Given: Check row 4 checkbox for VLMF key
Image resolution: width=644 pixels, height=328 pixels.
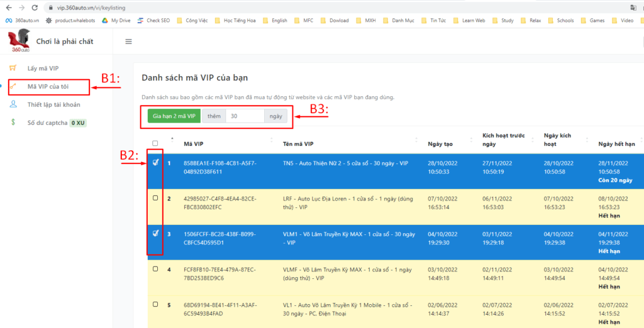Looking at the screenshot, I should (x=155, y=269).
